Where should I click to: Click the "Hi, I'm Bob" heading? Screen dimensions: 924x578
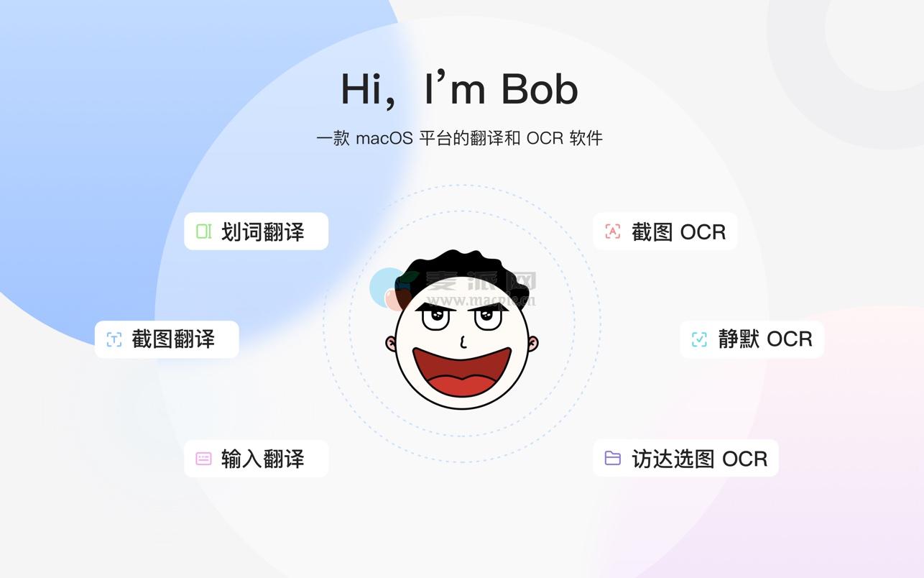(459, 88)
